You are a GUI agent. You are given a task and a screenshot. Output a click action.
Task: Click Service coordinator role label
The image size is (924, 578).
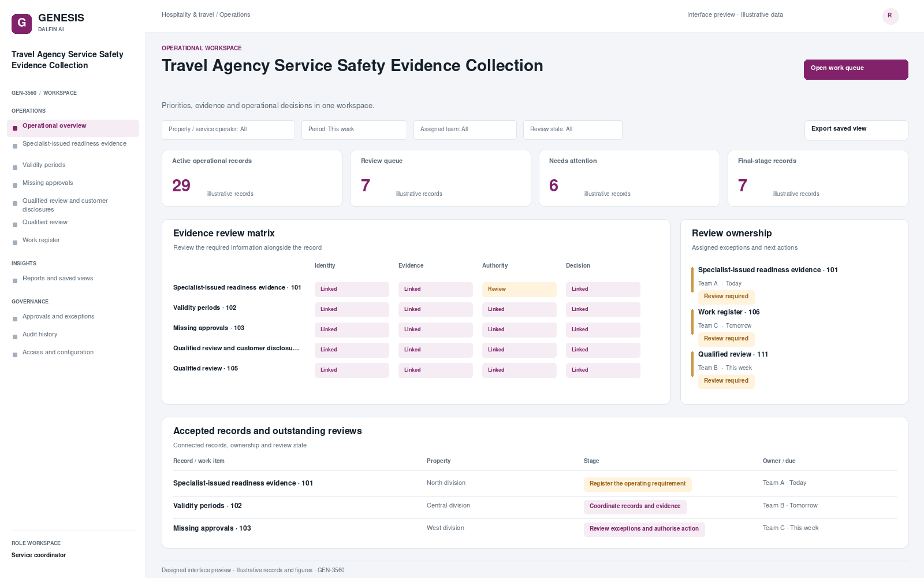[x=39, y=555]
